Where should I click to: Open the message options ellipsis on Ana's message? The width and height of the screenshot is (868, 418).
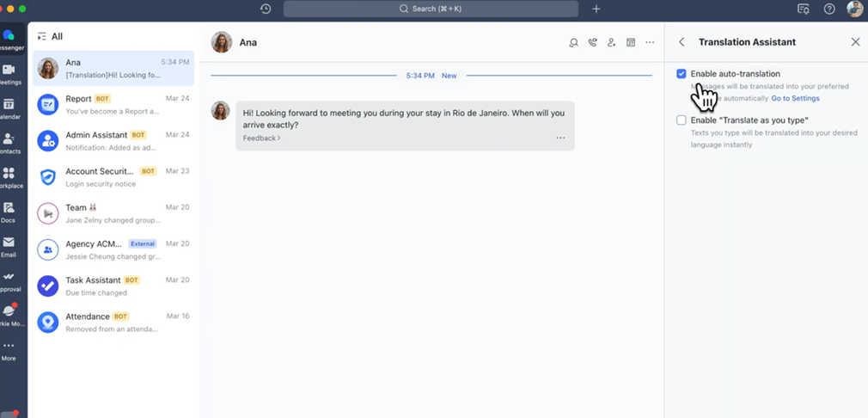560,138
